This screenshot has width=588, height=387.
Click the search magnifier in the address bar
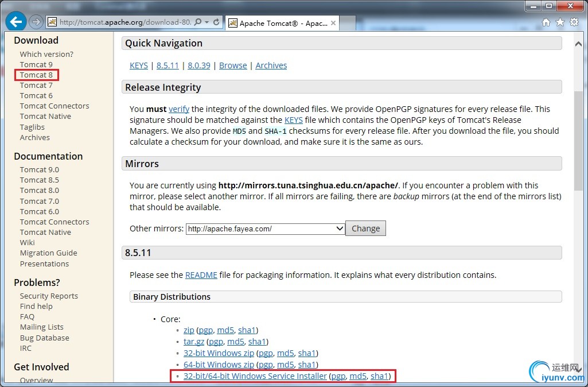pos(198,22)
